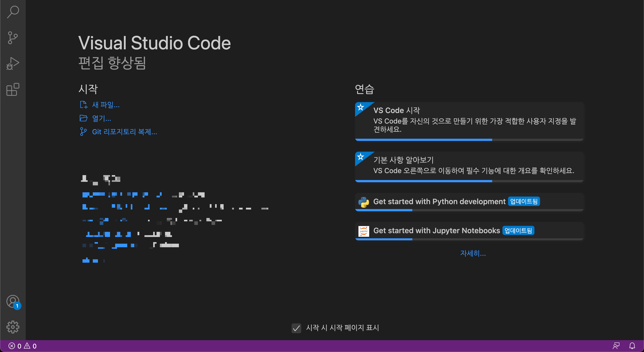Click the 연습 section heading
The height and width of the screenshot is (352, 644).
pyautogui.click(x=364, y=89)
